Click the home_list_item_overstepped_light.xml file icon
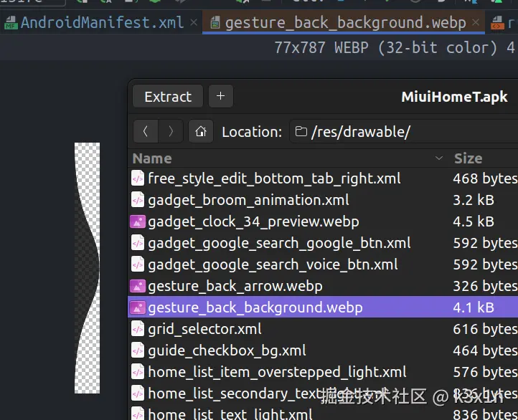 pyautogui.click(x=138, y=372)
